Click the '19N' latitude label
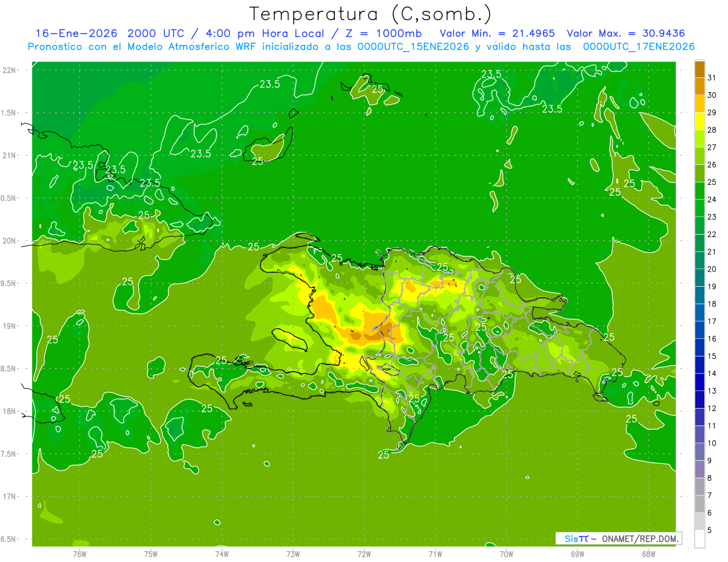This screenshot has width=728, height=562. [x=10, y=326]
